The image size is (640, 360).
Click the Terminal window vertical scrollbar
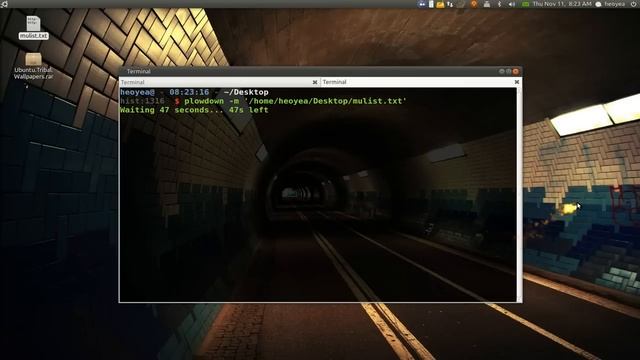click(519, 195)
